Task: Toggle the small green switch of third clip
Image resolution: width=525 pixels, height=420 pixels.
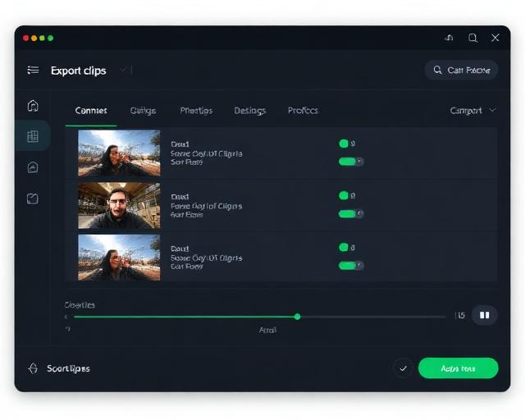Action: [x=344, y=248]
